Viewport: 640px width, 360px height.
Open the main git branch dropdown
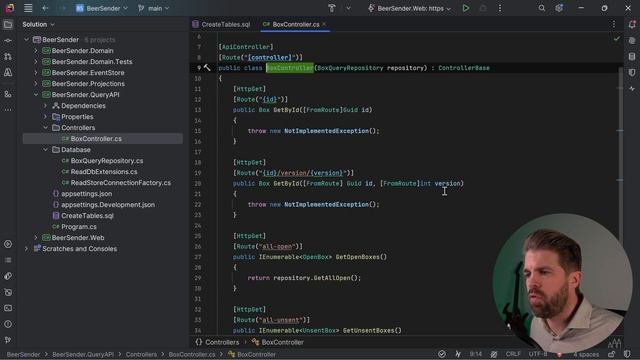pos(154,8)
